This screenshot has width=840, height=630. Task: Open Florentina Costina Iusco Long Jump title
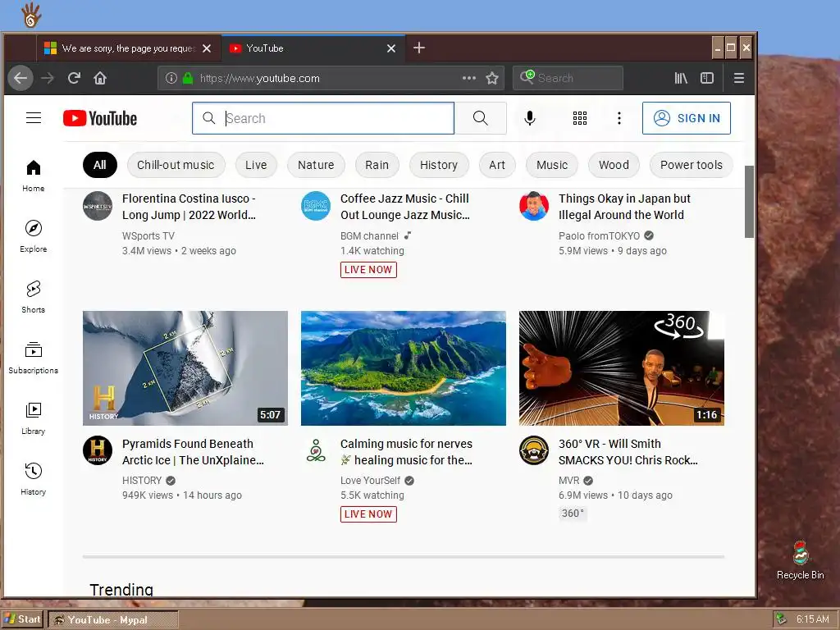[189, 207]
